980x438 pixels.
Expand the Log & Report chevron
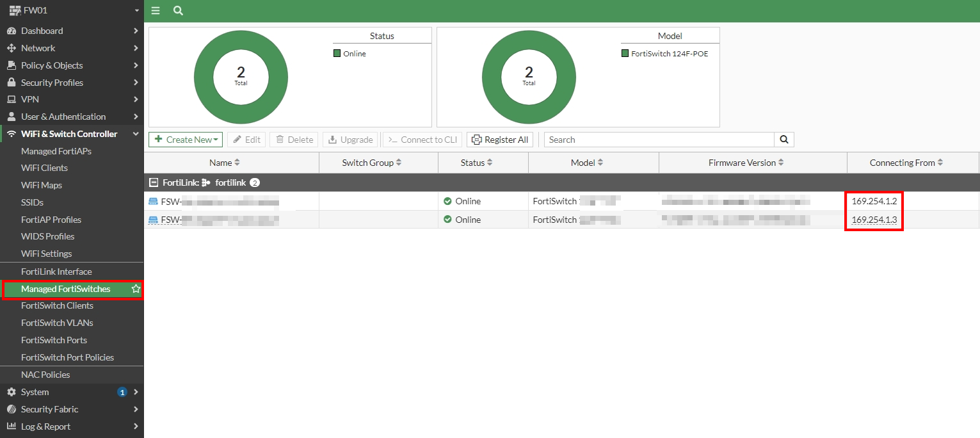click(x=136, y=426)
